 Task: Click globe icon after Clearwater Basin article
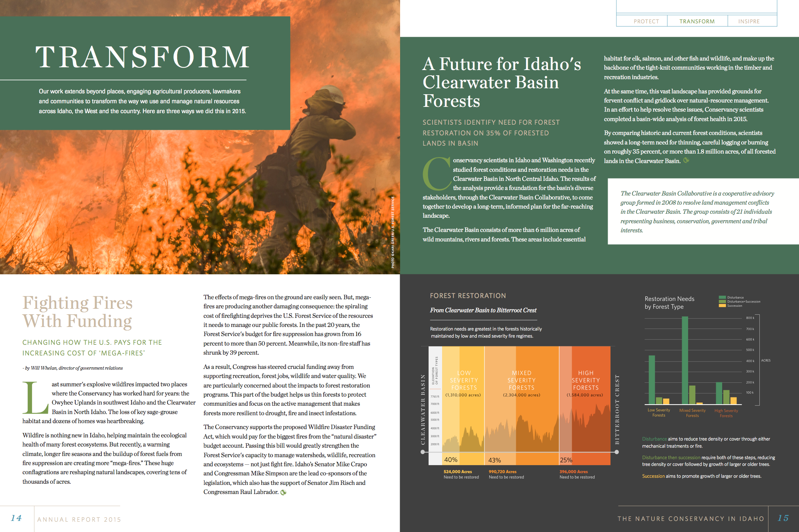[x=686, y=160]
